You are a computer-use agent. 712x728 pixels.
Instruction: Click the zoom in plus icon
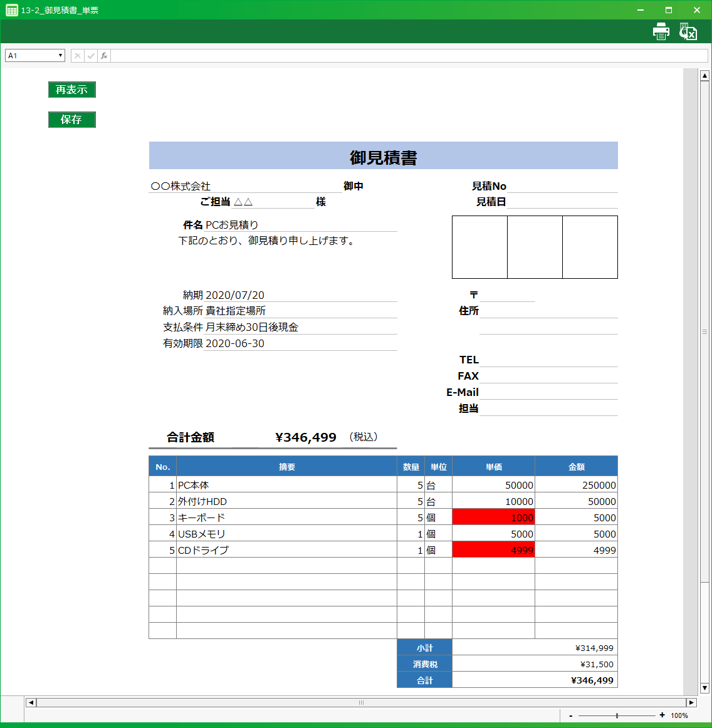click(x=662, y=715)
